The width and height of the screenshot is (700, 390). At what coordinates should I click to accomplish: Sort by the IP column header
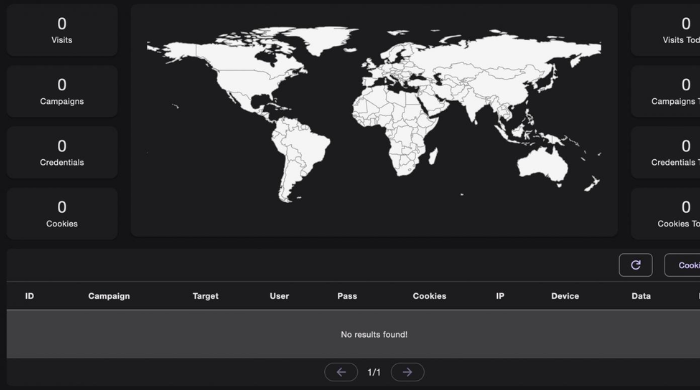point(500,296)
